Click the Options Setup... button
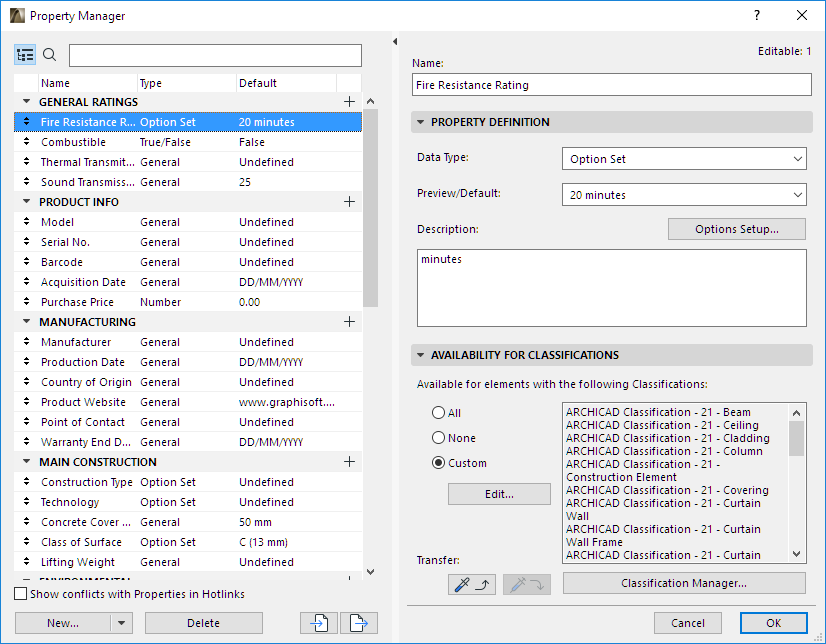 click(x=736, y=229)
